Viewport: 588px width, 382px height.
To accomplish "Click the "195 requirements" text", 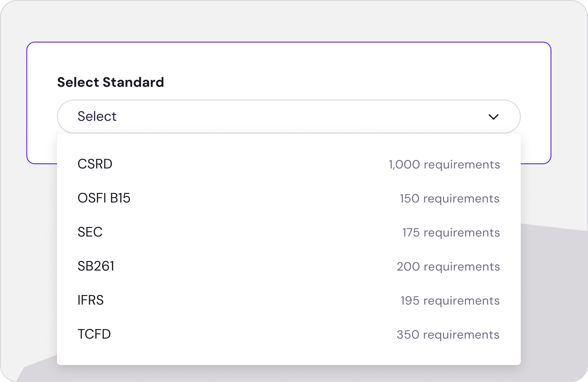I will coord(450,301).
